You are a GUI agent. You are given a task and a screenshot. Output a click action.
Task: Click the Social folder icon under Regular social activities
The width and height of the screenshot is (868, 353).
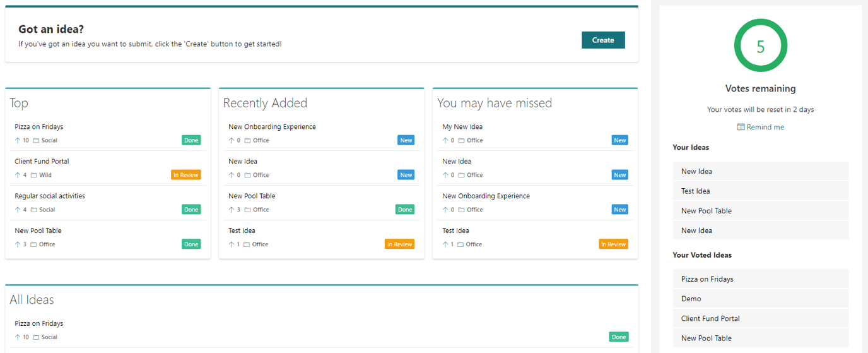click(36, 210)
